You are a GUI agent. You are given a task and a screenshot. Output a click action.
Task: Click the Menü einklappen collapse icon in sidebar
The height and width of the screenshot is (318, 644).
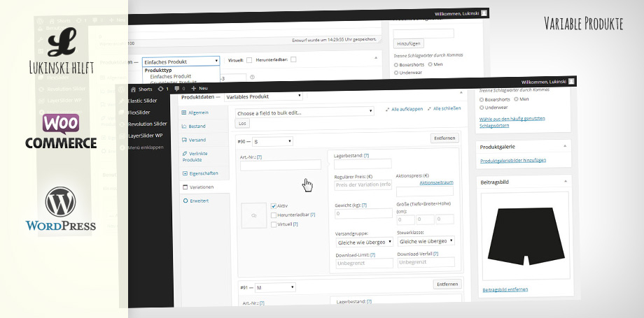122,147
